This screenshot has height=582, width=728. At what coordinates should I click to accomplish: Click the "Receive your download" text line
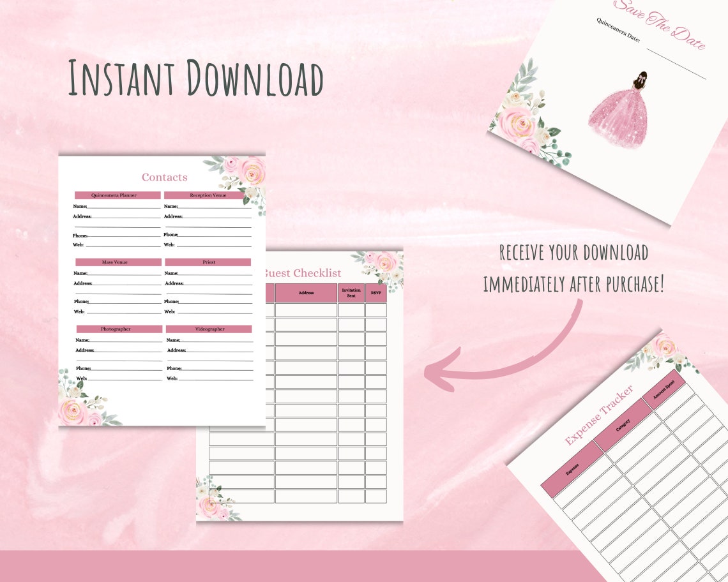tap(574, 253)
